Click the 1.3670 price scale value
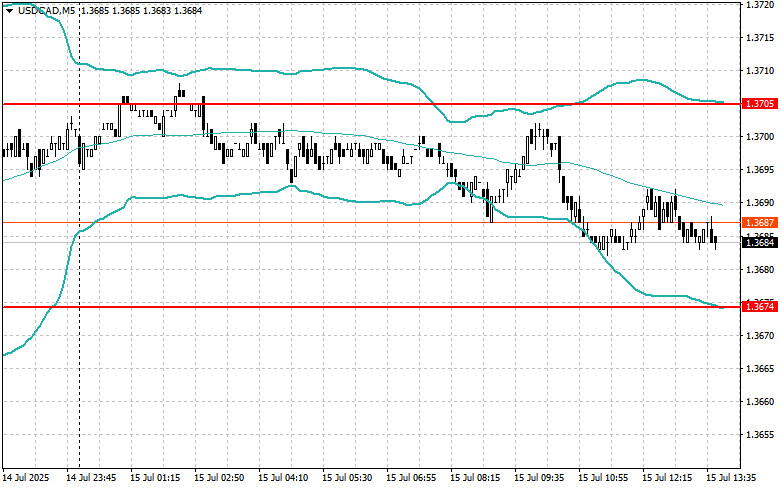 click(760, 336)
